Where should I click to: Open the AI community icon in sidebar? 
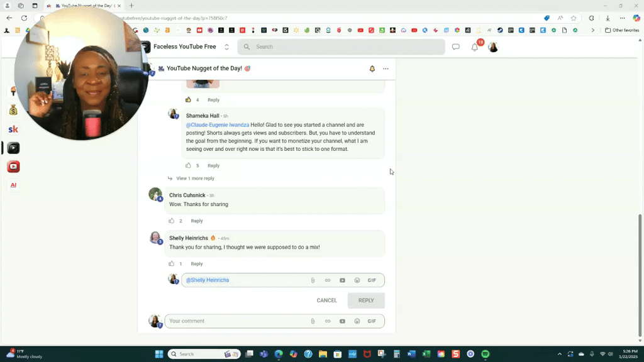13,185
